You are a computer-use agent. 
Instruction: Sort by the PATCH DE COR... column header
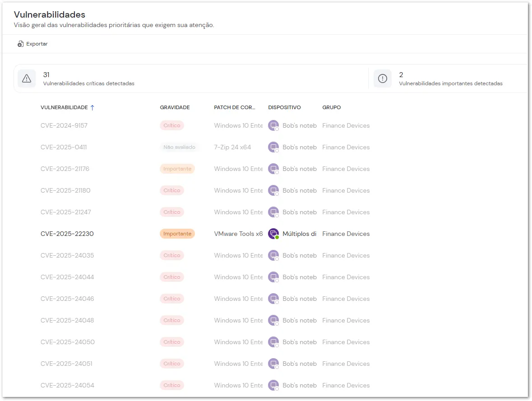tap(235, 107)
